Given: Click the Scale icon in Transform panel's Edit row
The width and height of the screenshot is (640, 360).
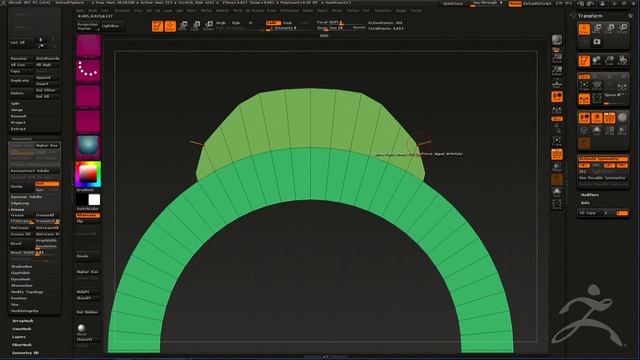Looking at the screenshot, I should click(x=609, y=61).
